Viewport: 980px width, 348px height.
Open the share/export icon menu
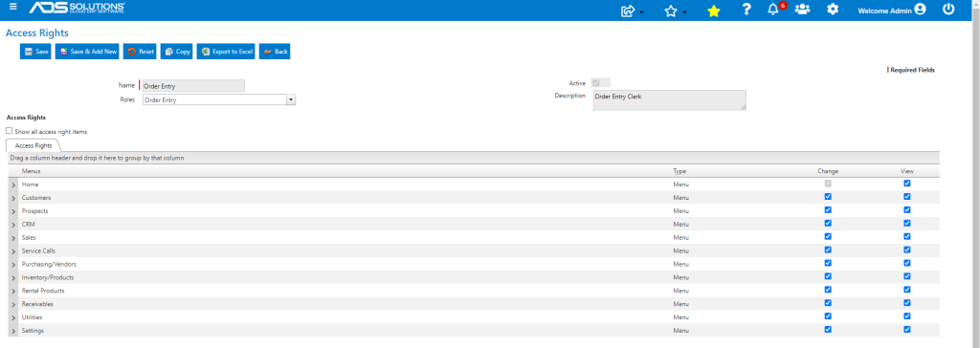(628, 11)
